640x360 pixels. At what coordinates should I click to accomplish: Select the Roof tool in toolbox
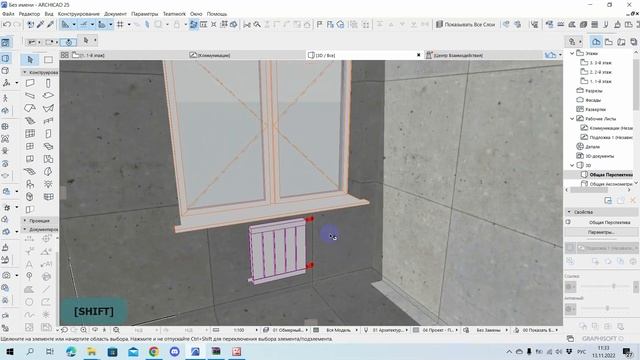tap(30, 108)
